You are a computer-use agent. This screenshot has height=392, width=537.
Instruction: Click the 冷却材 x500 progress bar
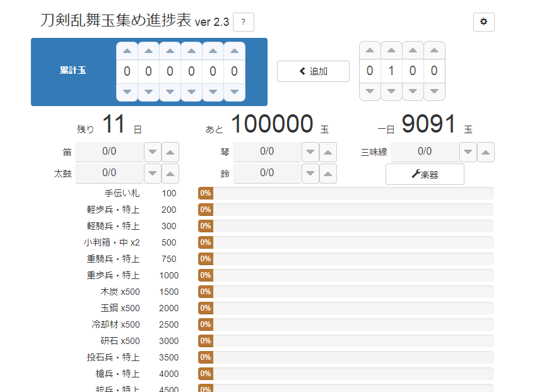[x=346, y=324]
